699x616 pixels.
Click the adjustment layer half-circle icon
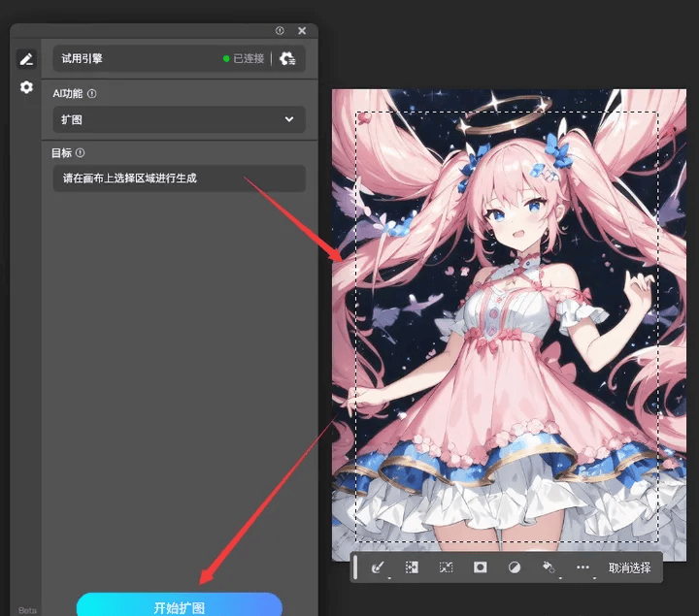(515, 567)
